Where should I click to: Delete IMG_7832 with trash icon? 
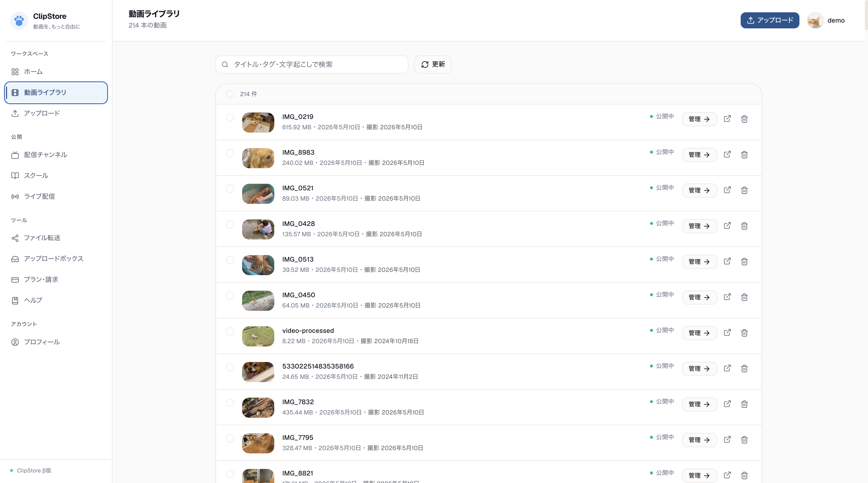[x=744, y=404]
